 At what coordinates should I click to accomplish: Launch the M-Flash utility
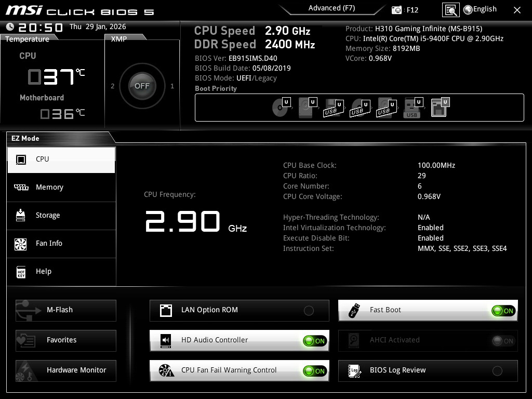click(66, 311)
